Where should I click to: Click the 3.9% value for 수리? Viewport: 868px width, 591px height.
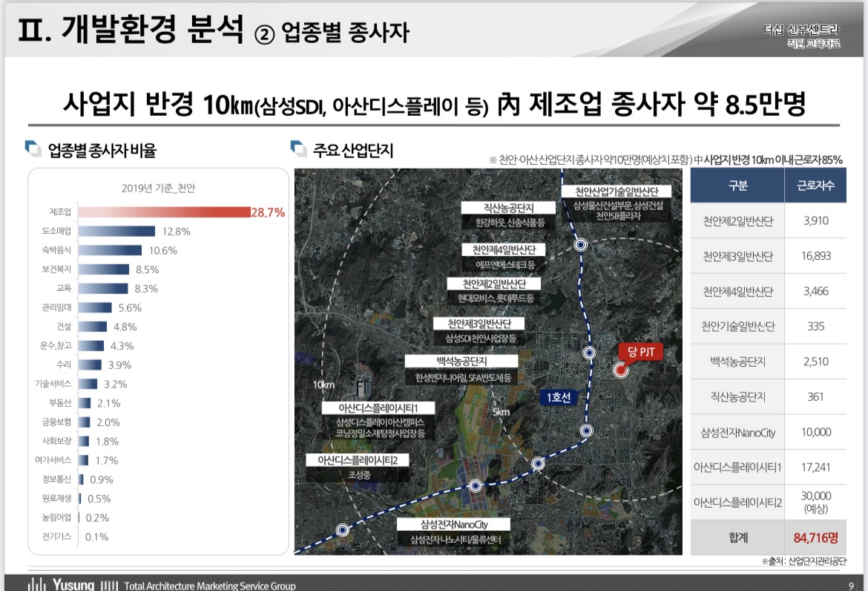[119, 365]
